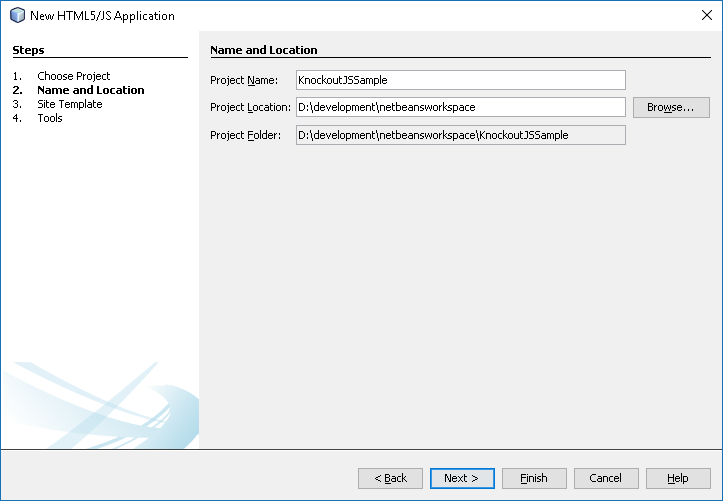
Task: Click the Steps heading
Action: pyautogui.click(x=28, y=50)
